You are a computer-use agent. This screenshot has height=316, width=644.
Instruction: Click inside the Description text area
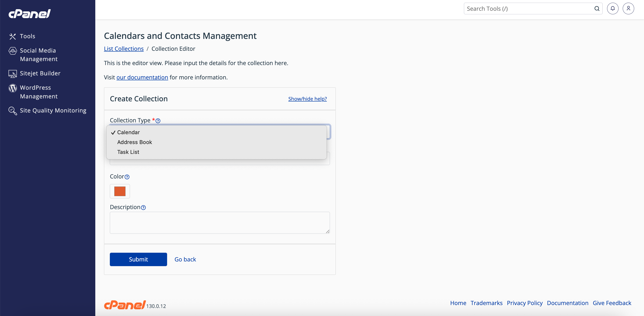pos(219,223)
